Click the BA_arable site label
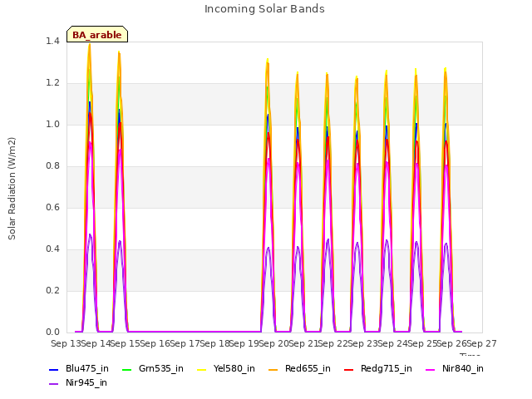Viewport: 532px width, 399px height. tap(97, 35)
